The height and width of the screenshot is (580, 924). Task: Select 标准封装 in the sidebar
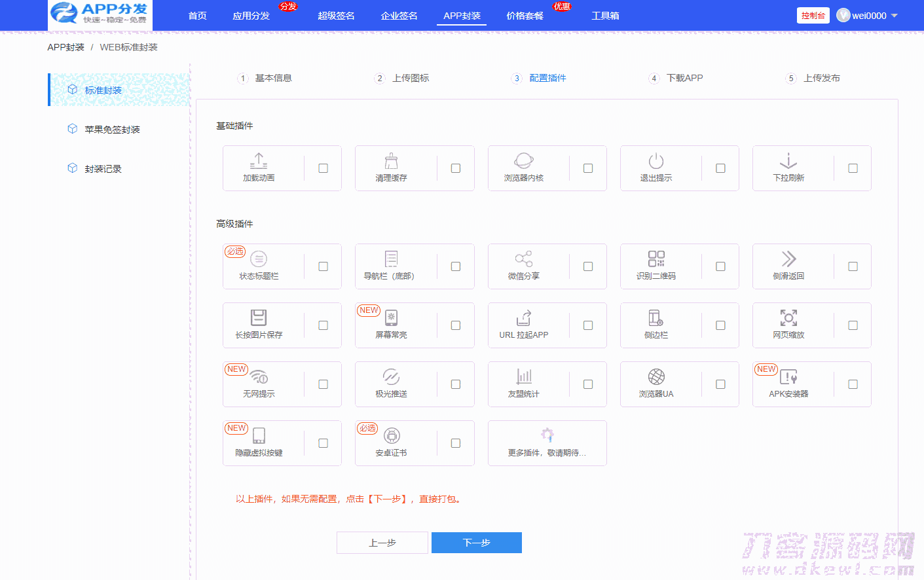click(x=119, y=90)
